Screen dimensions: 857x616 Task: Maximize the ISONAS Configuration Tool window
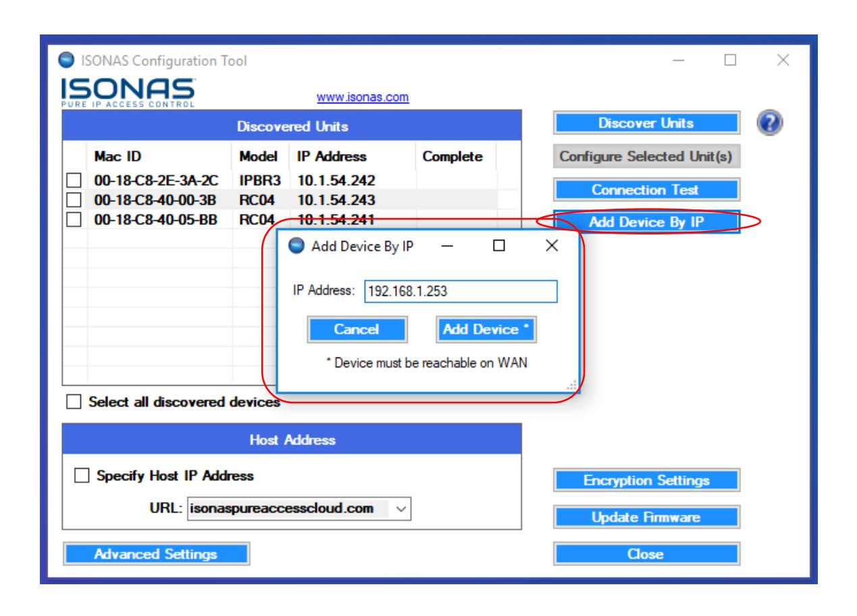click(x=731, y=61)
